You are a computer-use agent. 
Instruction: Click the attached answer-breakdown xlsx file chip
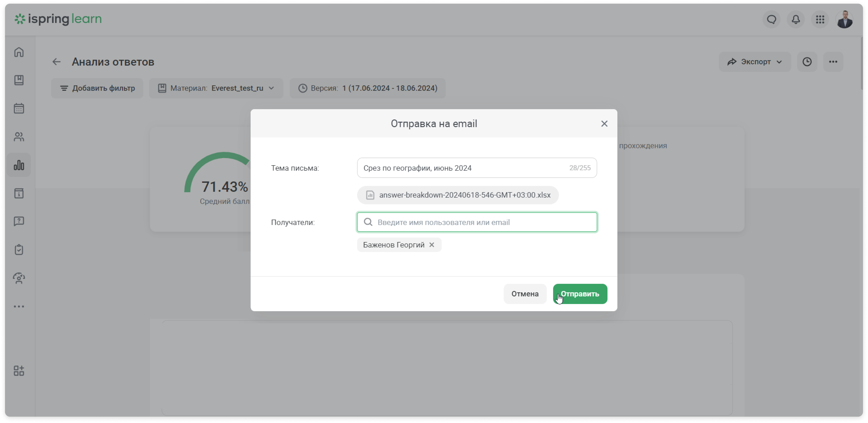pyautogui.click(x=458, y=195)
